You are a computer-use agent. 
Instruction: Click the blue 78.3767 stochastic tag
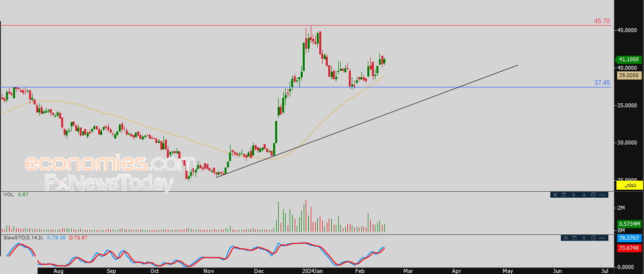coord(629,238)
